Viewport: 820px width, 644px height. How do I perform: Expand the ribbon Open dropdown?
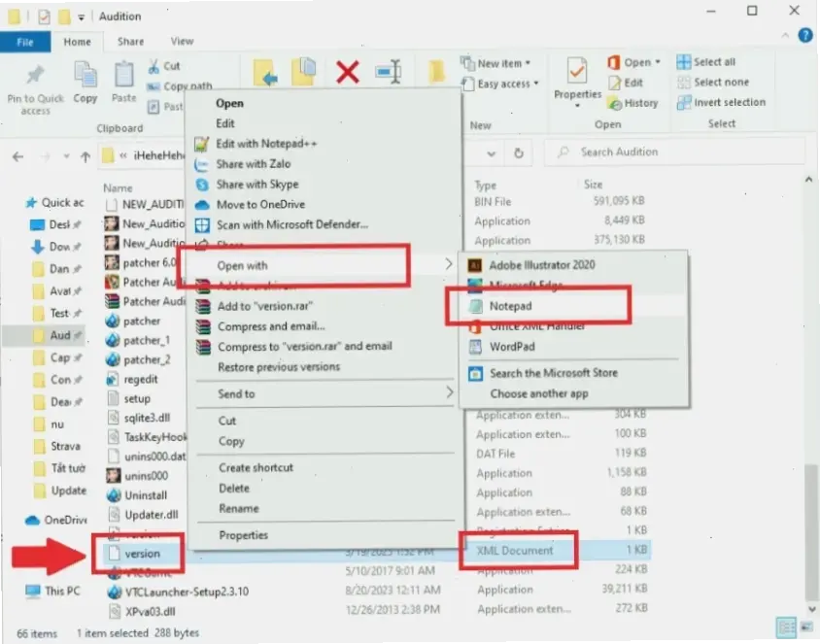634,62
